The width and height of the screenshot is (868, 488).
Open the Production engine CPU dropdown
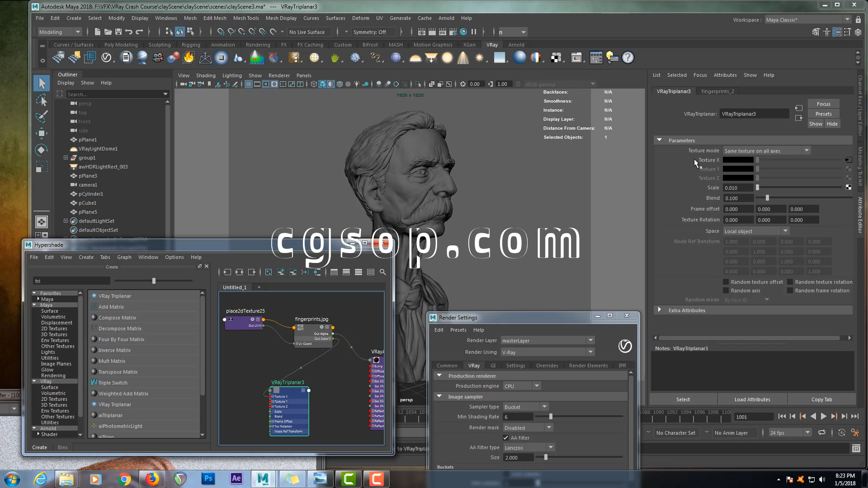522,386
